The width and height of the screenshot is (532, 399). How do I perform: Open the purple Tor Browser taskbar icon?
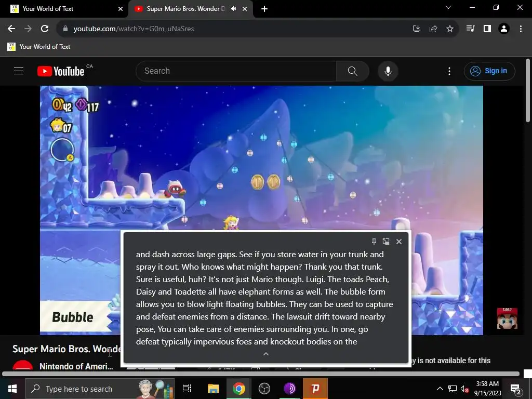pyautogui.click(x=290, y=389)
